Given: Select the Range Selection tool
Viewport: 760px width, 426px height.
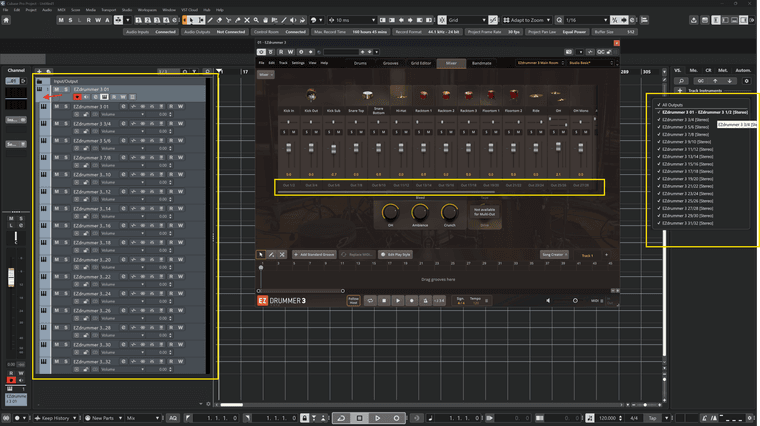Looking at the screenshot, I should [201, 20].
